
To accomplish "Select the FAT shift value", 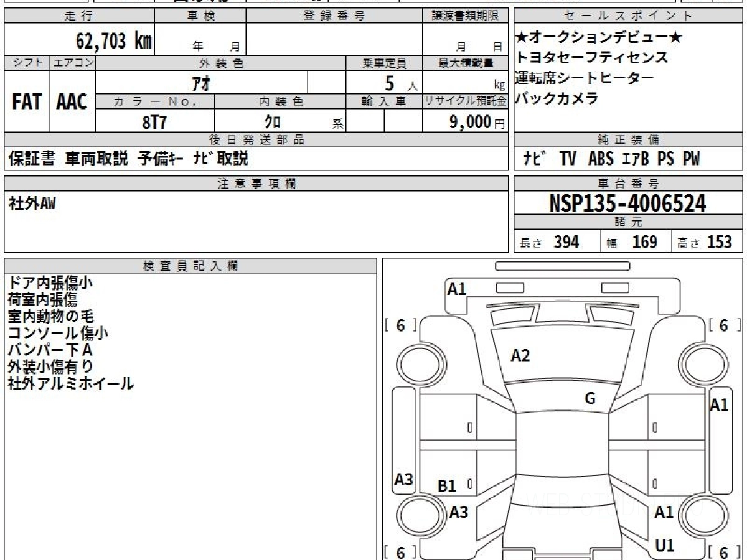I will [x=27, y=102].
